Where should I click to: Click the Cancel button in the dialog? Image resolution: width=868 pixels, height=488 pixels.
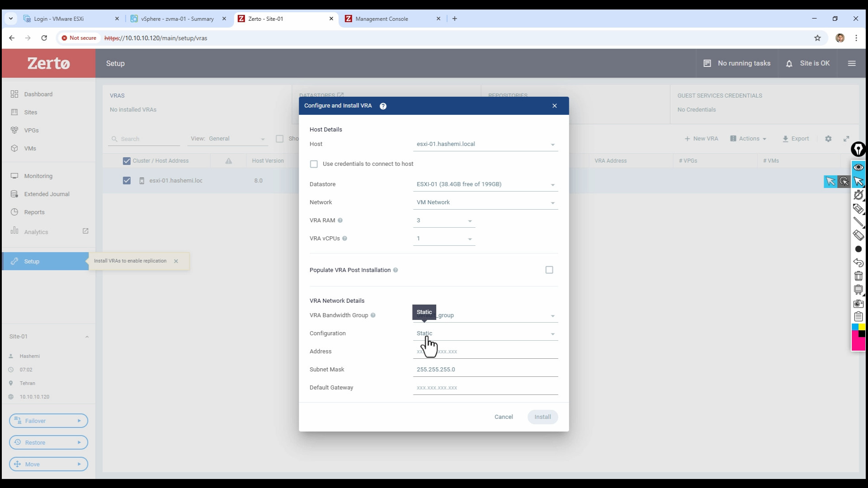[x=503, y=417]
